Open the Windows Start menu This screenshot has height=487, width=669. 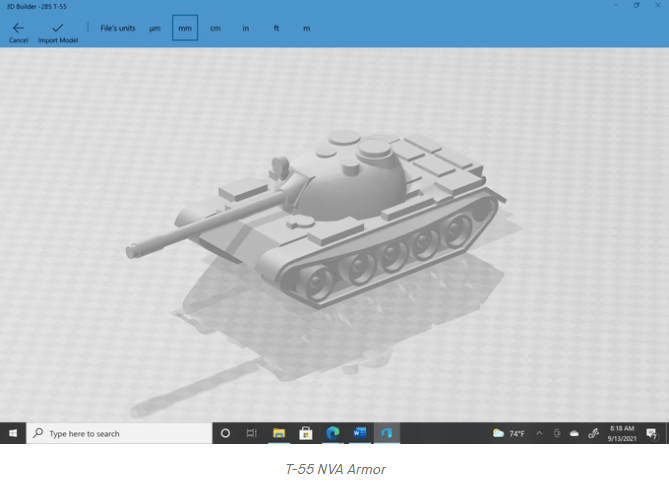(13, 433)
